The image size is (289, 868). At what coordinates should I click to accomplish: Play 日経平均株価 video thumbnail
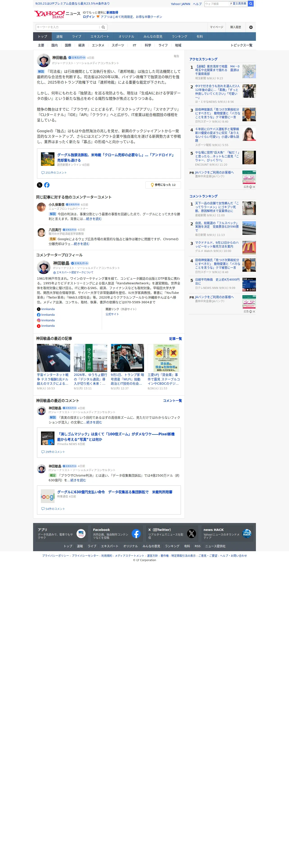tap(249, 284)
